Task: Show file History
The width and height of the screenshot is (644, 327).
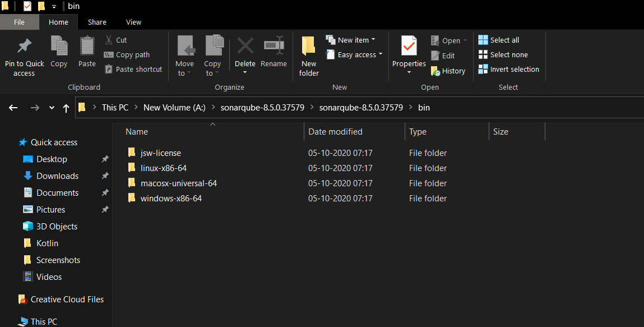Action: [x=448, y=71]
